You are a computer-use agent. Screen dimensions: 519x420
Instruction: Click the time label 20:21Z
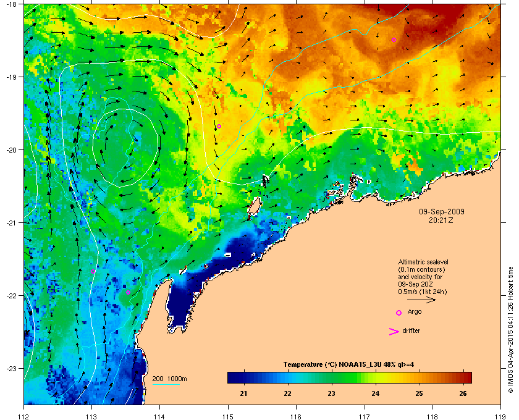(x=441, y=220)
